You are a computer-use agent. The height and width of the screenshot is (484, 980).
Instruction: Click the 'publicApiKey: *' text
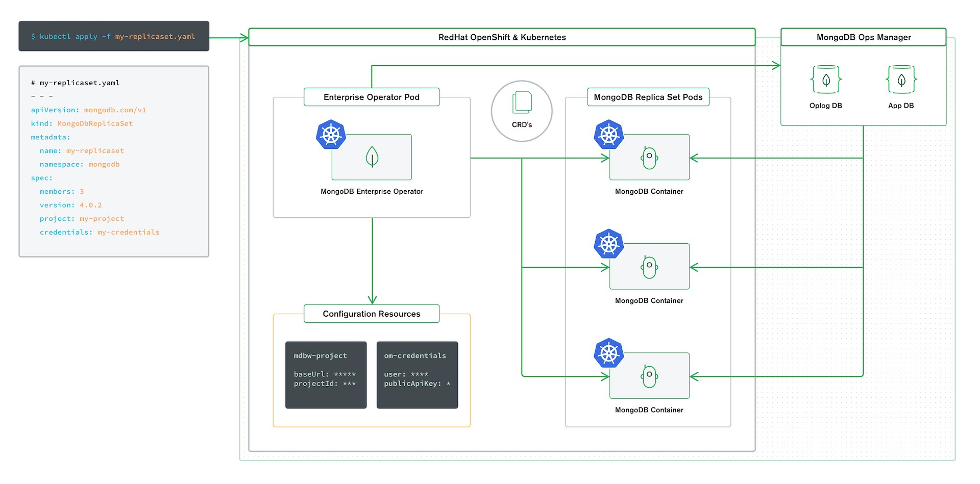click(418, 384)
